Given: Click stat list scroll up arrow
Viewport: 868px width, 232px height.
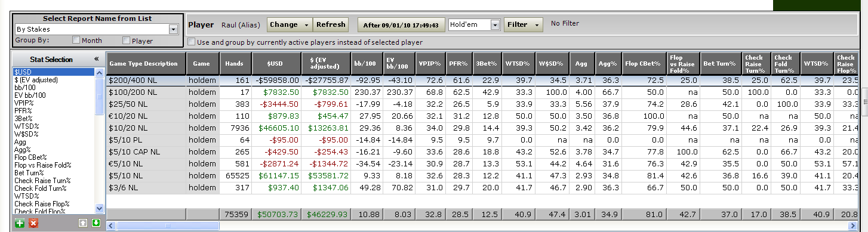Looking at the screenshot, I should click(x=100, y=72).
